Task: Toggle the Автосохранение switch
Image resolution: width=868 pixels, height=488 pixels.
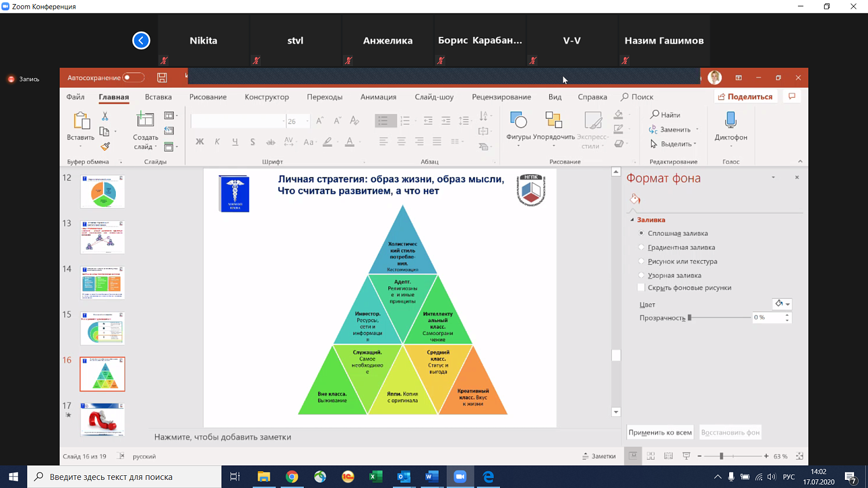Action: pyautogui.click(x=133, y=77)
